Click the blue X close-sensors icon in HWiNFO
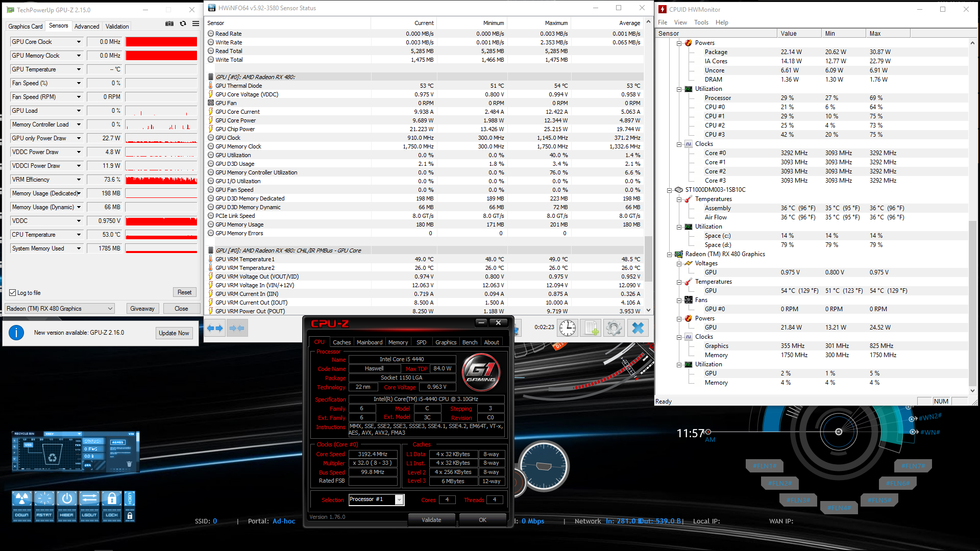Viewport: 980px width, 551px height. [638, 328]
